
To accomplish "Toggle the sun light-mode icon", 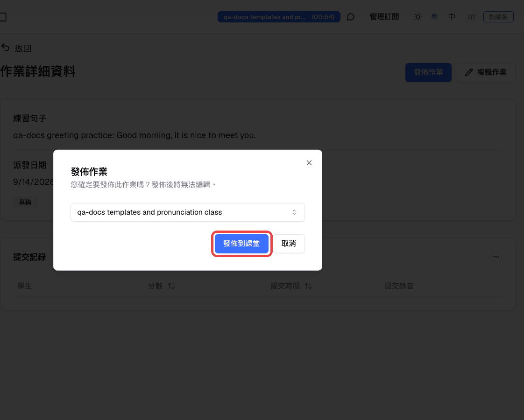I will click(418, 17).
